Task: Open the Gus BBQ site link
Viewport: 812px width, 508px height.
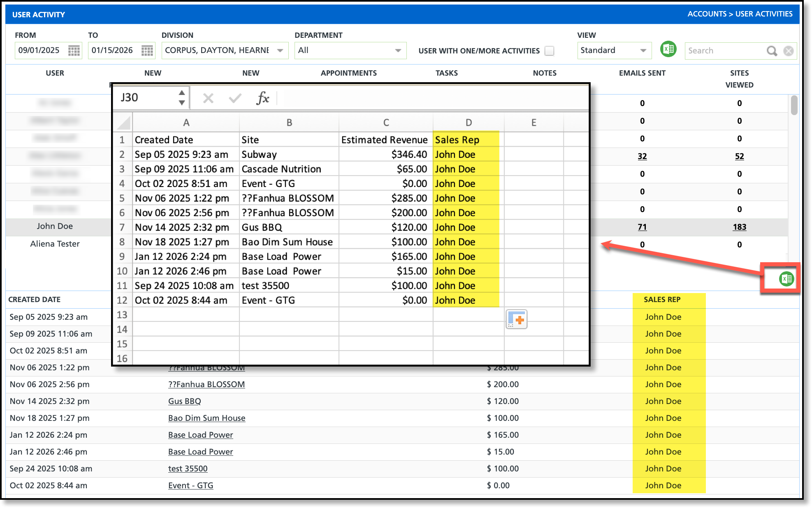Action: [184, 401]
